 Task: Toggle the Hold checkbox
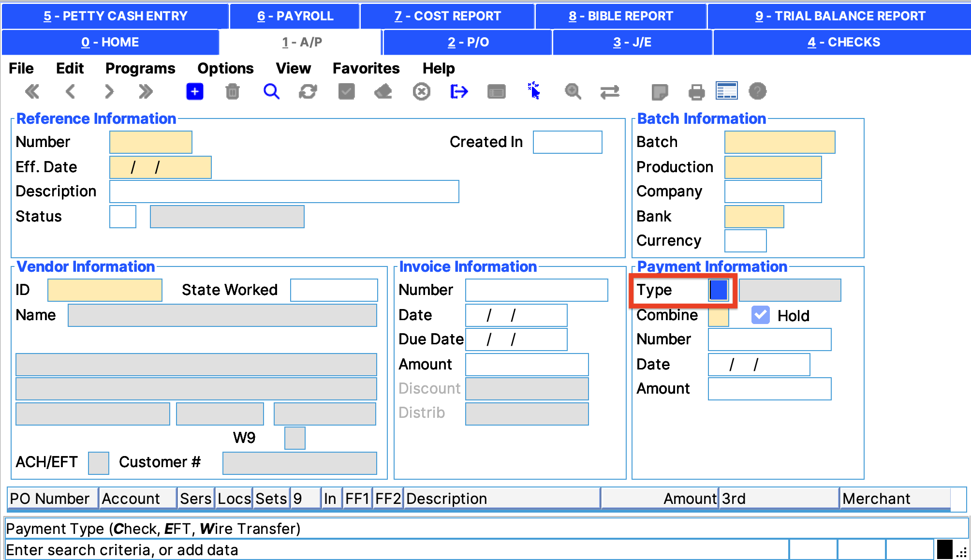(x=761, y=315)
